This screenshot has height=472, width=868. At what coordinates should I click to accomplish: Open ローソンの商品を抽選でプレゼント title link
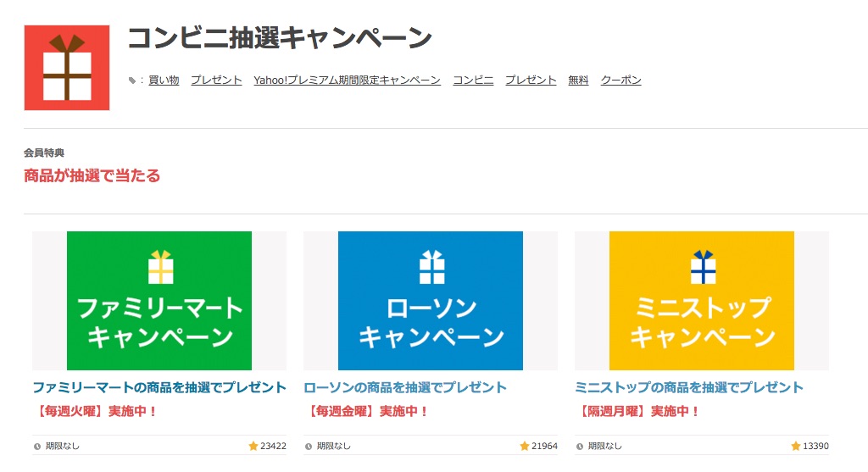405,387
